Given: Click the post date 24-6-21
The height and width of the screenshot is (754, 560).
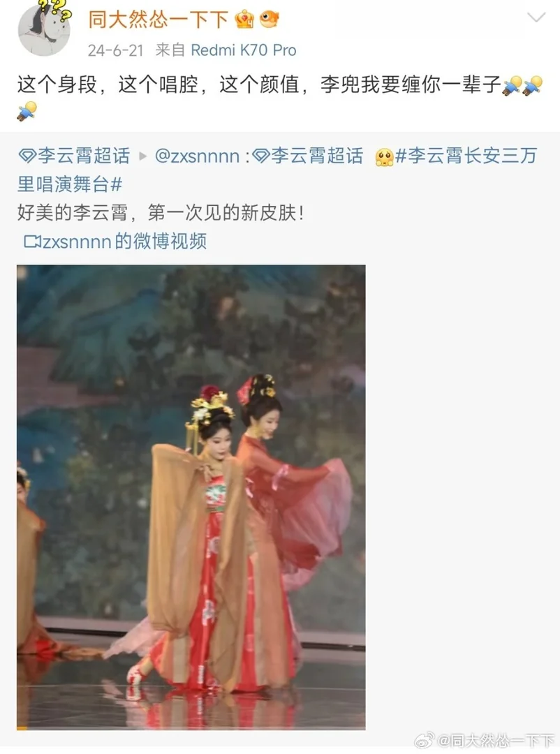Looking at the screenshot, I should tap(115, 50).
